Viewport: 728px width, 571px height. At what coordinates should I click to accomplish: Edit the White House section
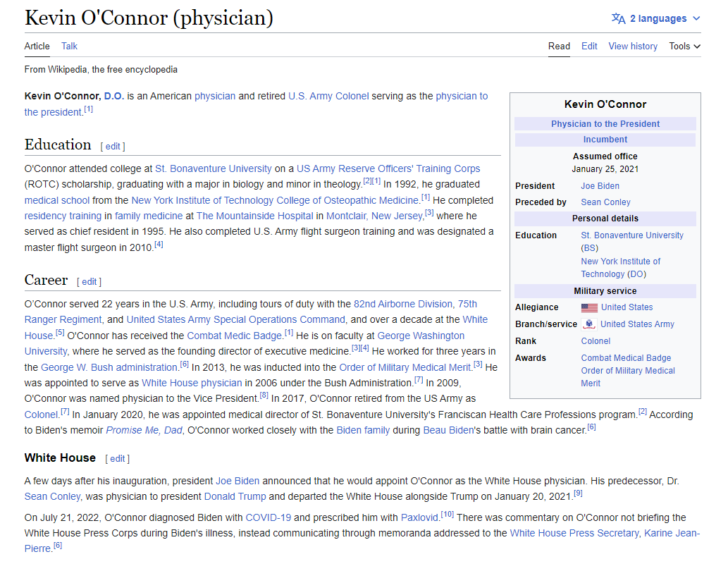tap(117, 459)
